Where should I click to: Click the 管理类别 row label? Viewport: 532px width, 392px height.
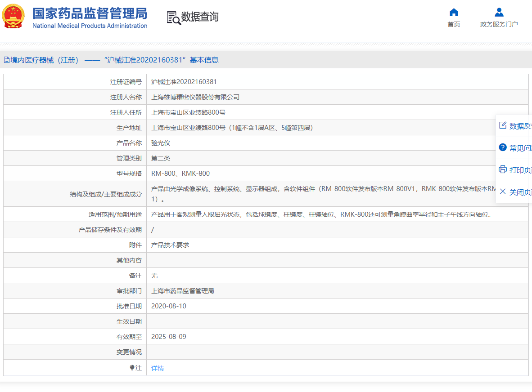tap(129, 158)
